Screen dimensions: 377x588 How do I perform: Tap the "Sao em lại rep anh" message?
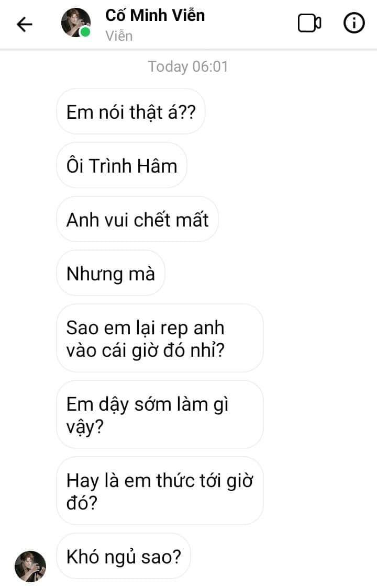159,338
